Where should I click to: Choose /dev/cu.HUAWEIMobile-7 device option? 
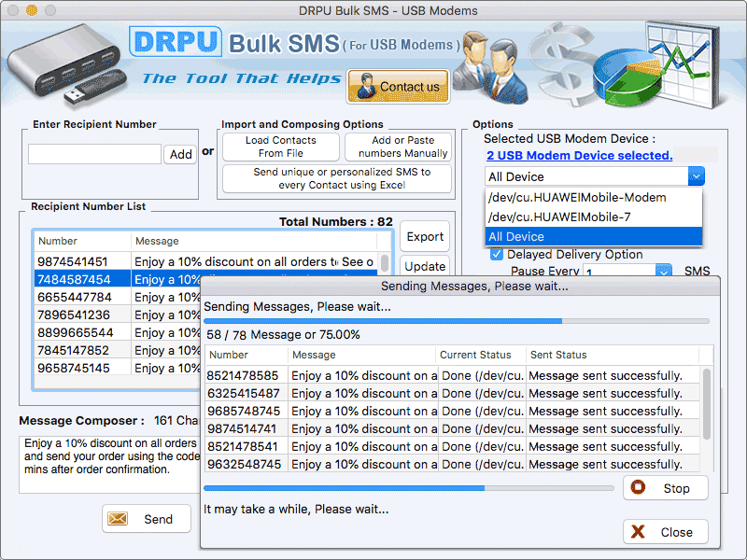click(594, 217)
